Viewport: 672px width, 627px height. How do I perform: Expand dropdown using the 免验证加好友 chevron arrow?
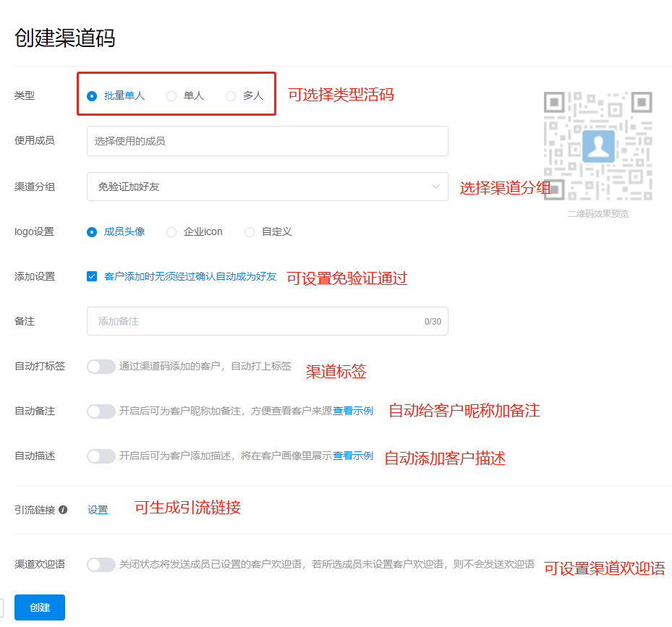point(435,187)
